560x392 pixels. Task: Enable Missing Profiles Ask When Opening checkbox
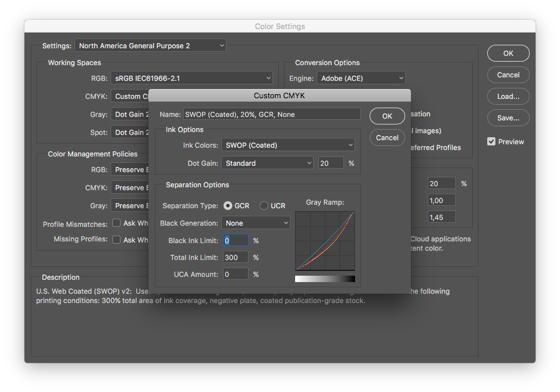116,240
